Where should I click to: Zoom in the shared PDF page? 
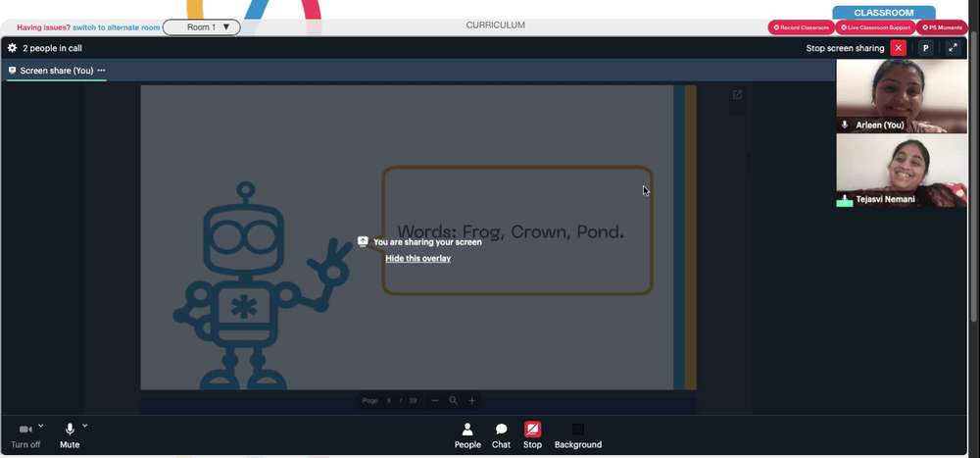(472, 400)
